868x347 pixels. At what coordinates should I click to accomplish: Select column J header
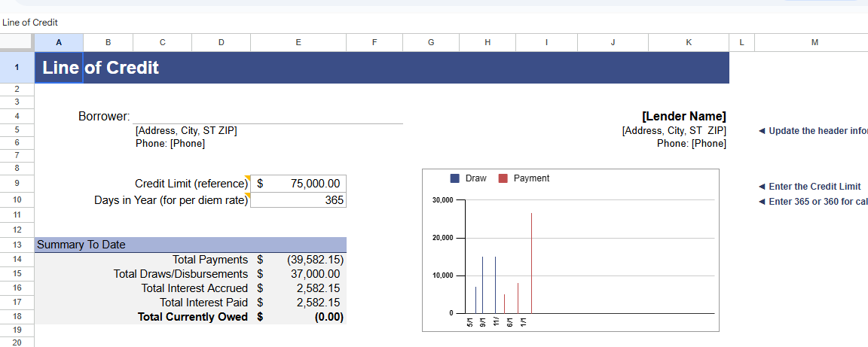[613, 42]
